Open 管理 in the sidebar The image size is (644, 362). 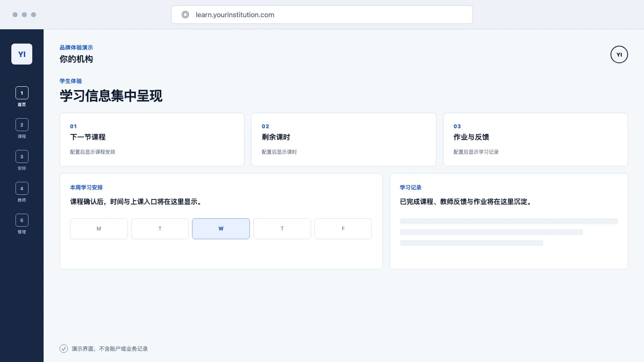tap(22, 224)
